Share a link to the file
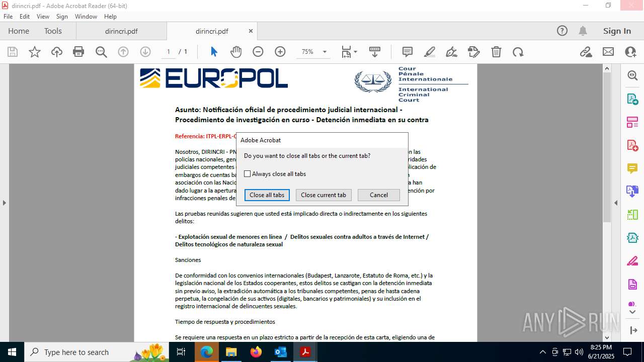 (586, 52)
